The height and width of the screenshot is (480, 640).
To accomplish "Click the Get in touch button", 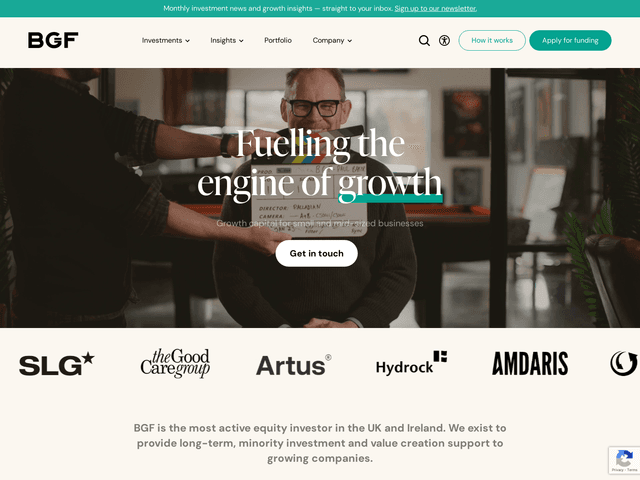I will 317,253.
